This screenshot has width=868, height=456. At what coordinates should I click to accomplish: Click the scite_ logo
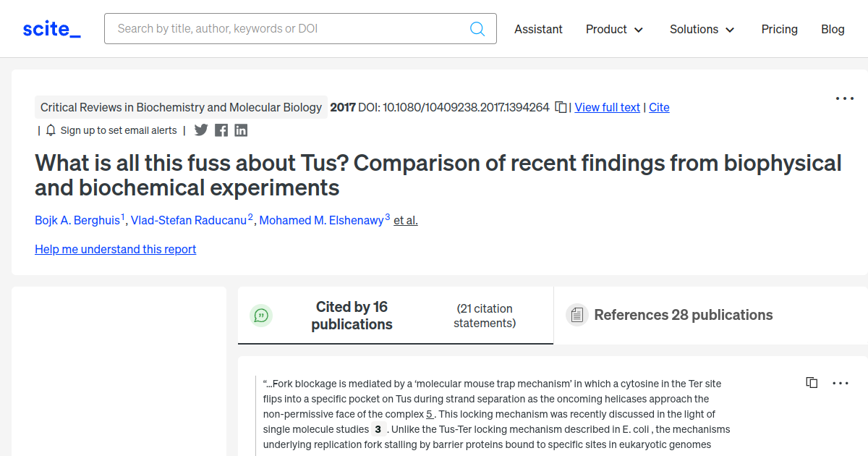point(51,28)
